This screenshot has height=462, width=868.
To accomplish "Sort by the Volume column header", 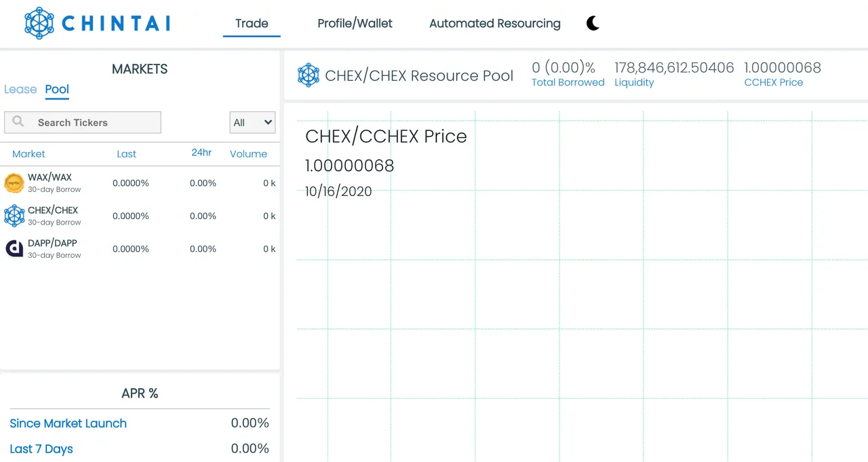I will coord(248,154).
